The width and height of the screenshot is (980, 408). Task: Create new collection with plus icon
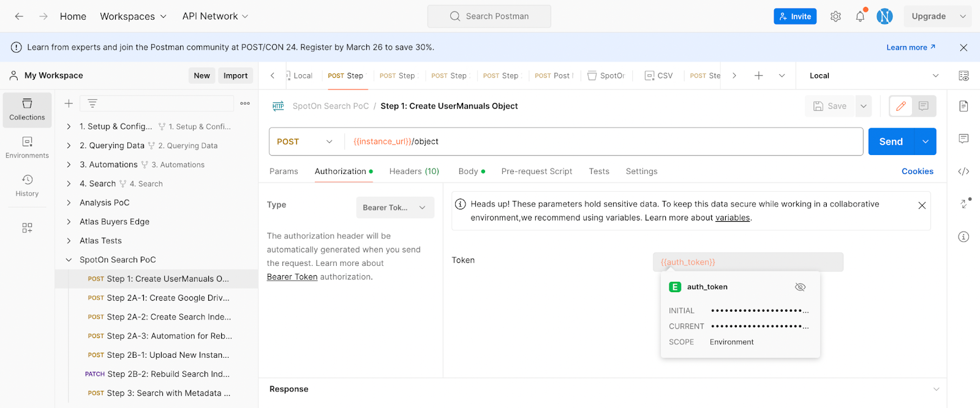(x=69, y=104)
